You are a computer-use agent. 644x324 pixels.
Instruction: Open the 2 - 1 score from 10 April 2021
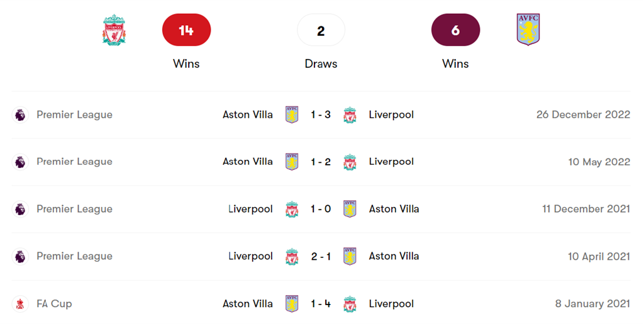(x=321, y=256)
